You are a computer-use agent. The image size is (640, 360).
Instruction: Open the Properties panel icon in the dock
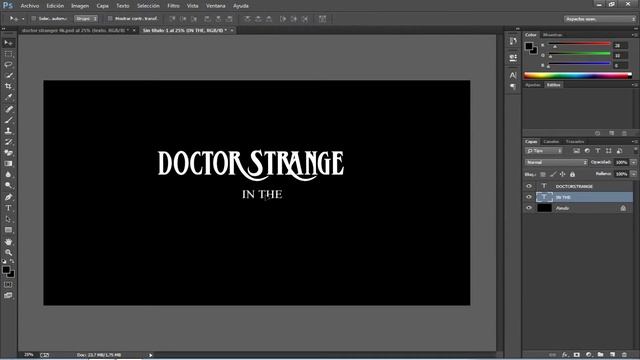[x=513, y=58]
